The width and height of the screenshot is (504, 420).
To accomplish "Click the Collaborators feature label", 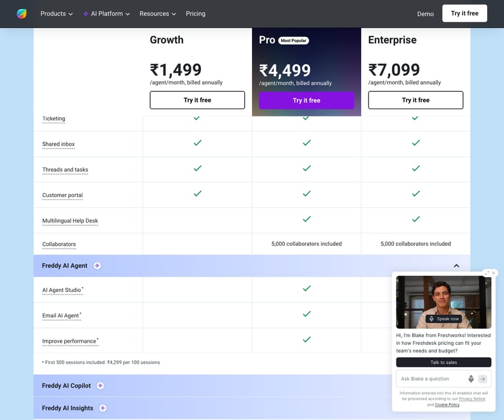I will [59, 244].
